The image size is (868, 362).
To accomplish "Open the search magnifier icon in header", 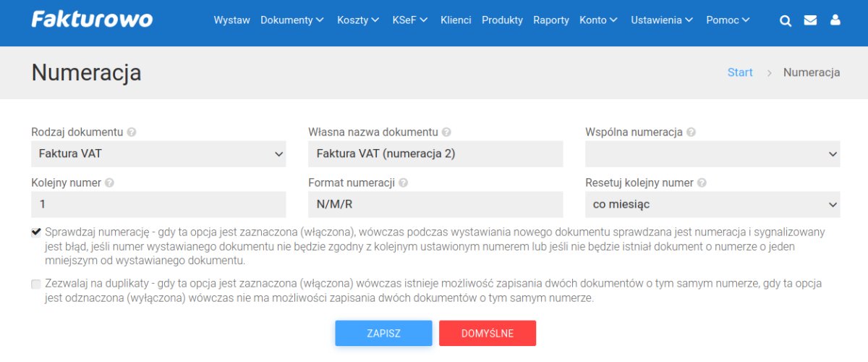I will point(786,20).
